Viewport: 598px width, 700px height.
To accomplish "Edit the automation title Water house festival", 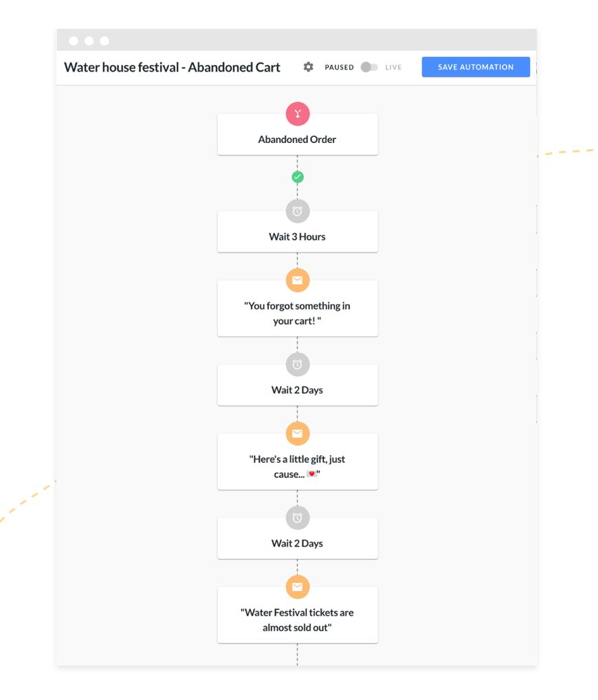I will tap(173, 67).
